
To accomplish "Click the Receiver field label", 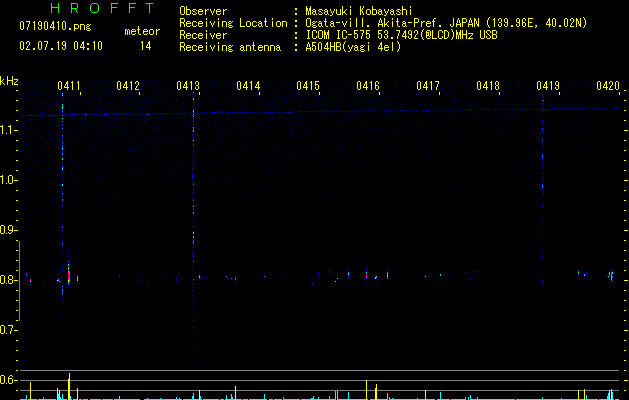I will tap(203, 35).
